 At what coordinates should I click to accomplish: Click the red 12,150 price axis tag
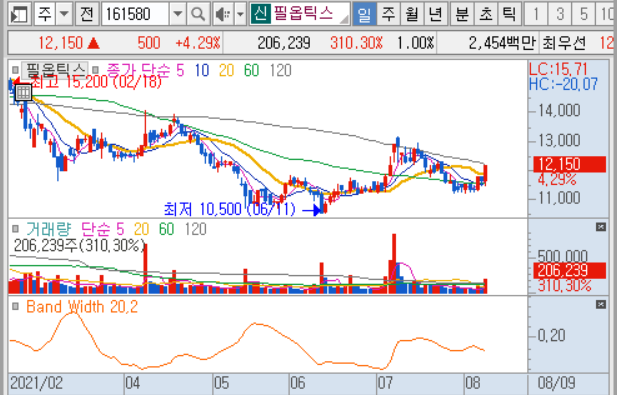point(569,164)
